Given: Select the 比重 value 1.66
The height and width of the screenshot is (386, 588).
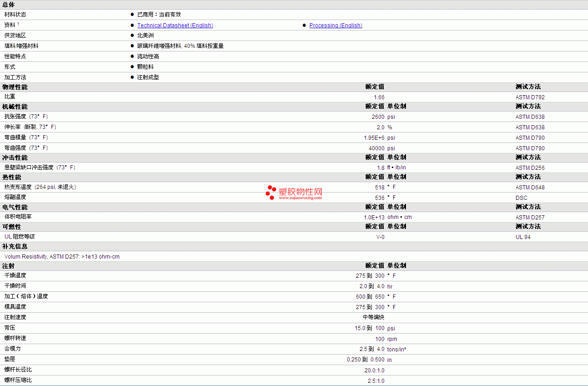Looking at the screenshot, I should [x=379, y=97].
